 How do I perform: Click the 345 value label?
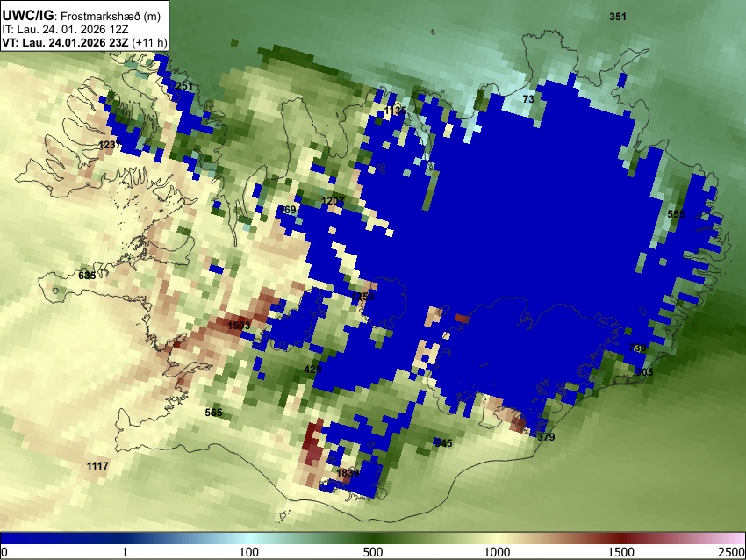[x=443, y=443]
